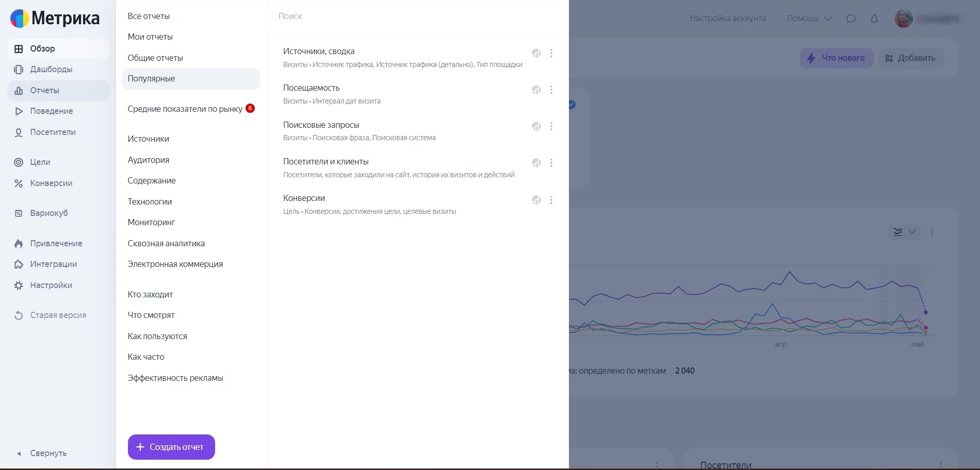
Task: Open three-dot menu for Источники, сводка
Action: [551, 53]
